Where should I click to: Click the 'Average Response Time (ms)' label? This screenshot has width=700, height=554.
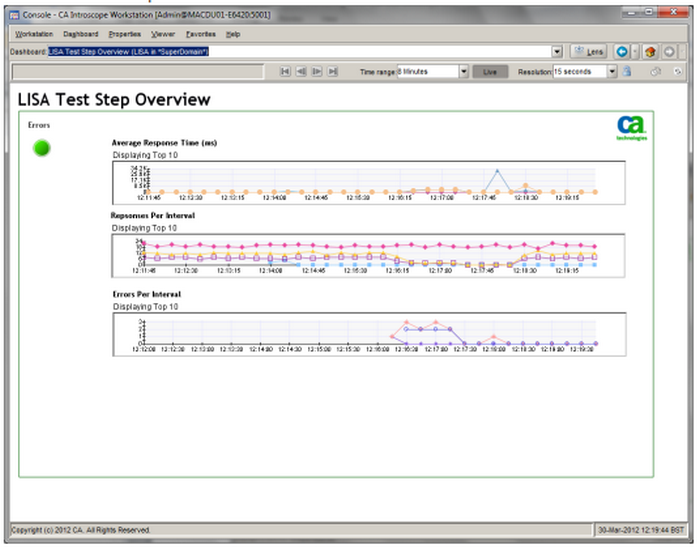164,143
